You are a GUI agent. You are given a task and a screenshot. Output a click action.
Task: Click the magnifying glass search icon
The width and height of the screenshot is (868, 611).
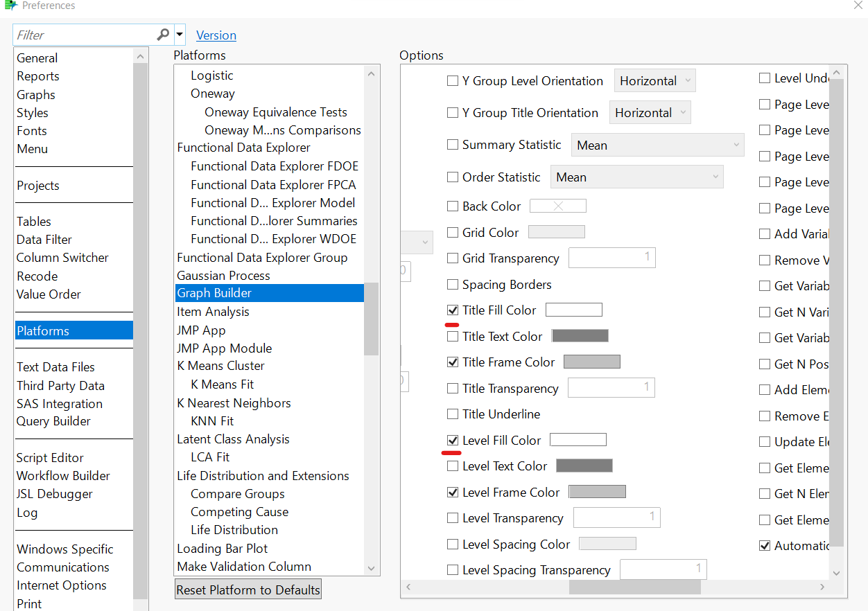coord(162,34)
